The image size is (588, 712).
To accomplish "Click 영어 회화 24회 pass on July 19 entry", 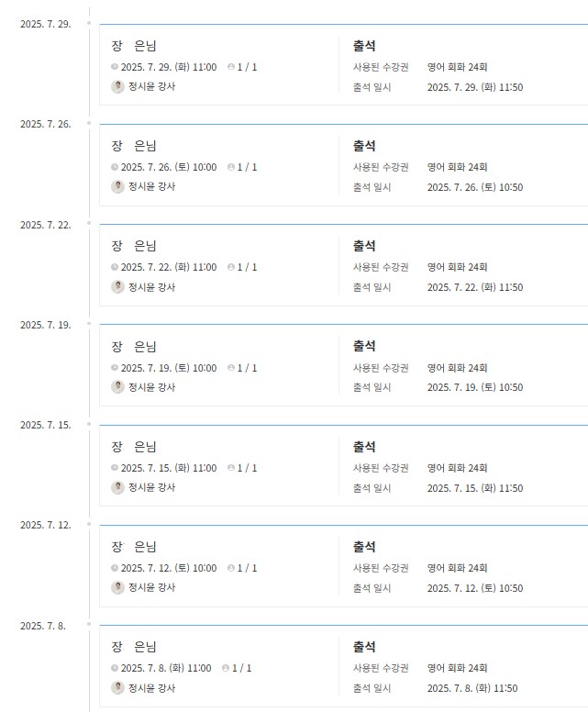I will 457,368.
